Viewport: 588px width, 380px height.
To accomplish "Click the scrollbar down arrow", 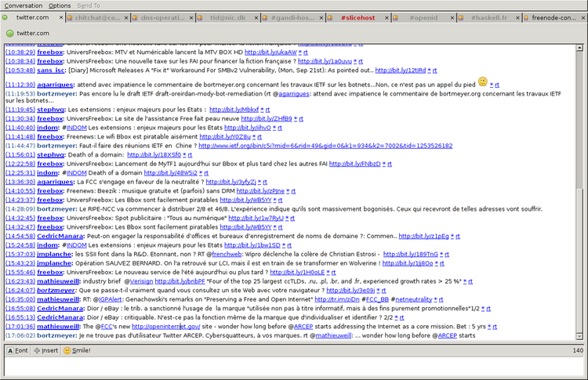I will (x=579, y=337).
